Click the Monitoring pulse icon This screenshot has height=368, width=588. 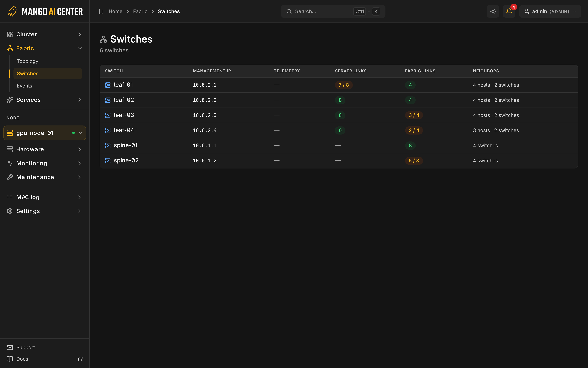pyautogui.click(x=10, y=163)
